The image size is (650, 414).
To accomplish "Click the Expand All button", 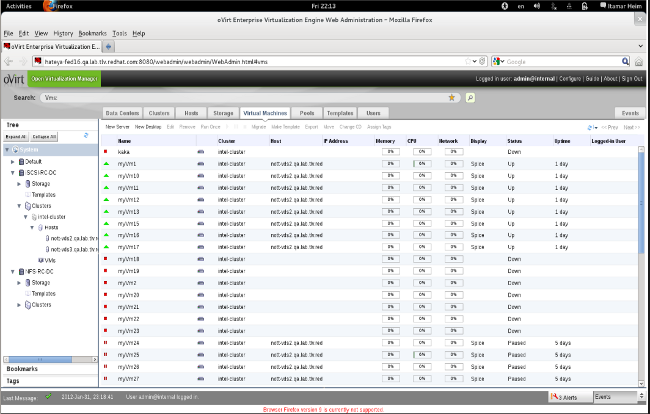I will (16, 136).
